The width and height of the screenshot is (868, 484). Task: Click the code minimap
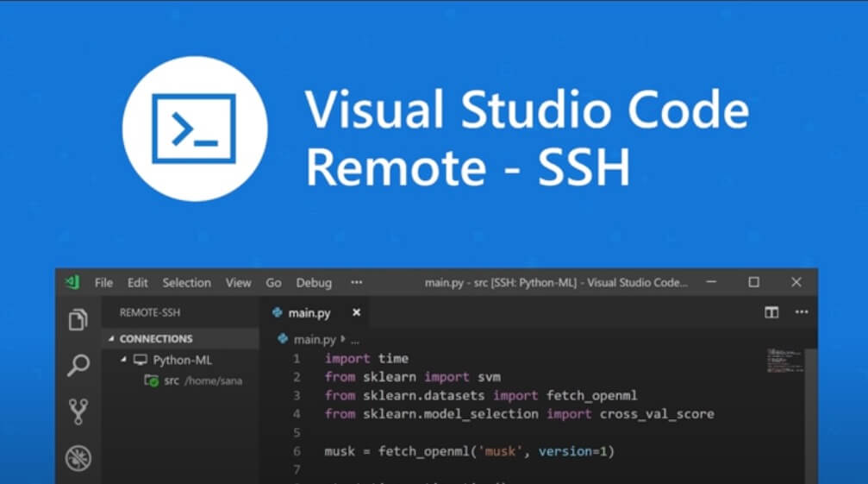coord(784,361)
